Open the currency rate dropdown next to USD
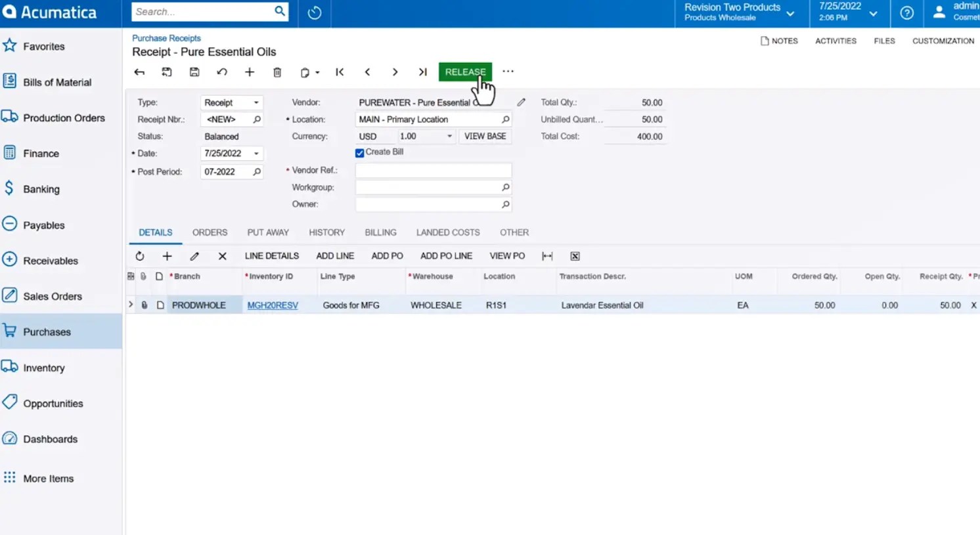Image resolution: width=980 pixels, height=535 pixels. (x=449, y=136)
